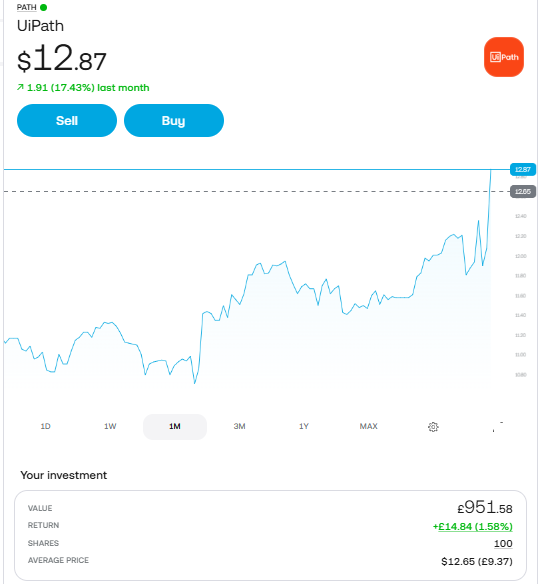The image size is (541, 584).
Task: Click the green upward trend arrow
Action: point(20,88)
